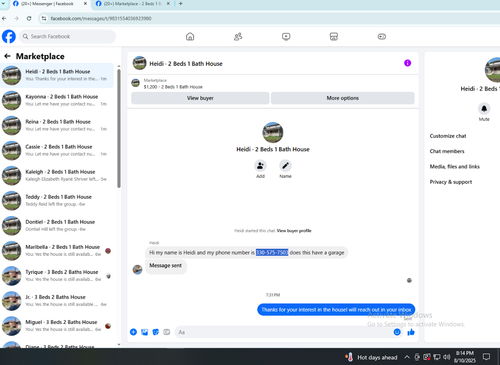Viewport: 500px width, 365px height.
Task: Click the pencil Name icon
Action: pos(285,165)
